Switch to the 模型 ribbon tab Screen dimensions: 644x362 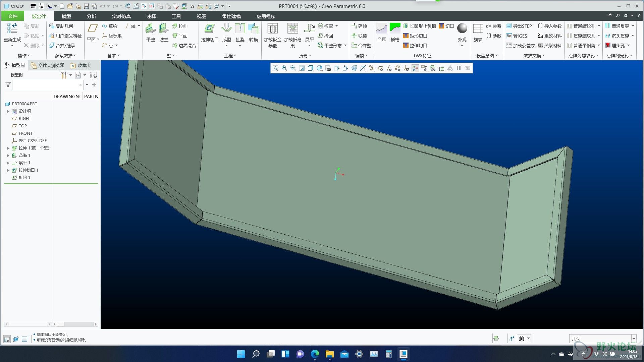tap(66, 16)
